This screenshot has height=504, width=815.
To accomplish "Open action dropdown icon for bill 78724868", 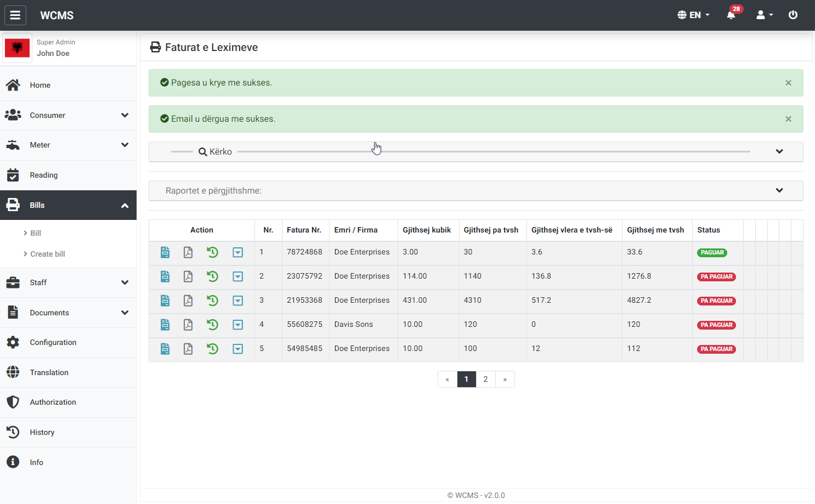I will point(238,252).
